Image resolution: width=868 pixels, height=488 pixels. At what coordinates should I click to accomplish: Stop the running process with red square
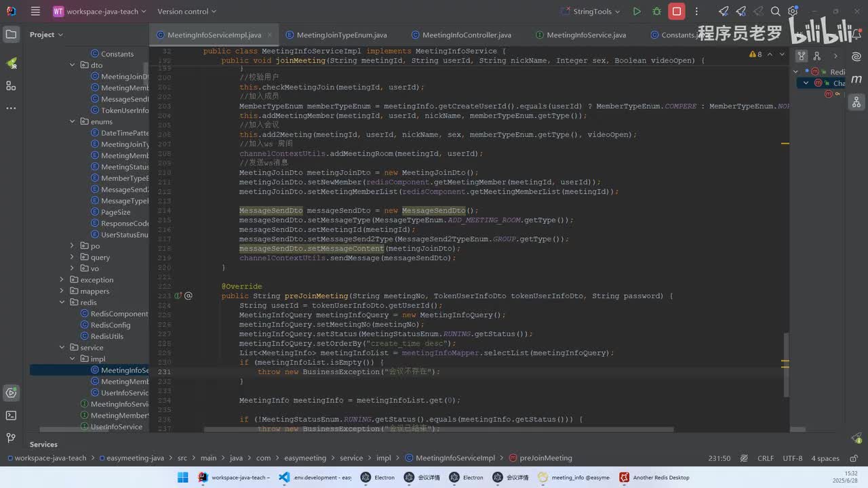click(x=676, y=12)
